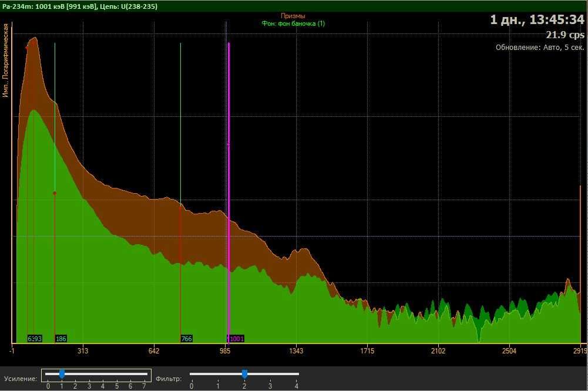Select the 186 peak marker label
The width and height of the screenshot is (588, 391).
tap(61, 339)
